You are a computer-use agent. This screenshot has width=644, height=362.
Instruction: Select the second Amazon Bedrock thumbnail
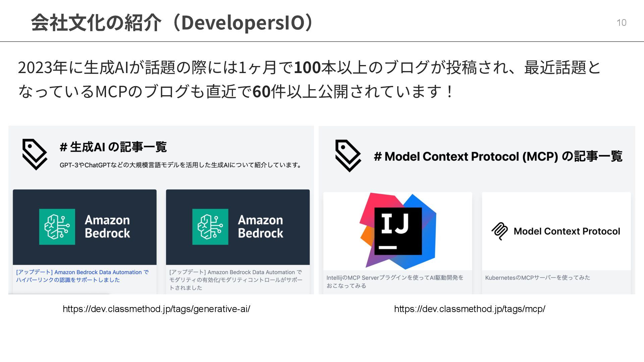point(238,227)
